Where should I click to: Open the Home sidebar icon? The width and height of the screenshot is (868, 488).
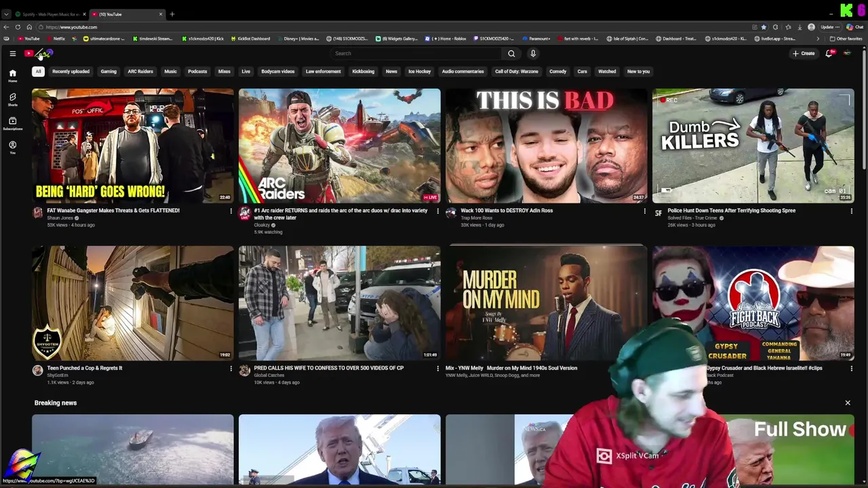click(12, 75)
